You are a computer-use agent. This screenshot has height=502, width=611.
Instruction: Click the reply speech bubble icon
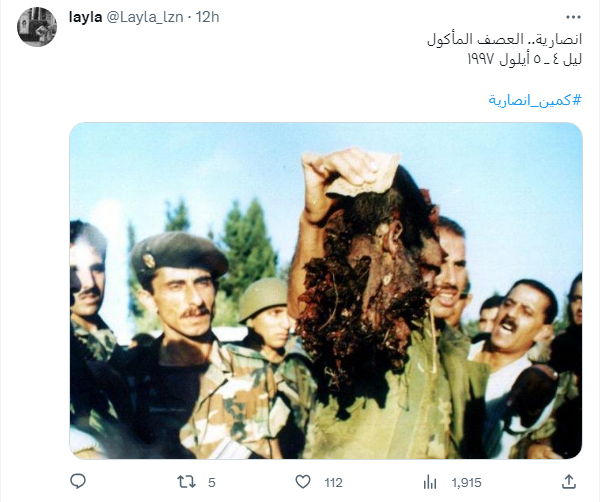(78, 482)
